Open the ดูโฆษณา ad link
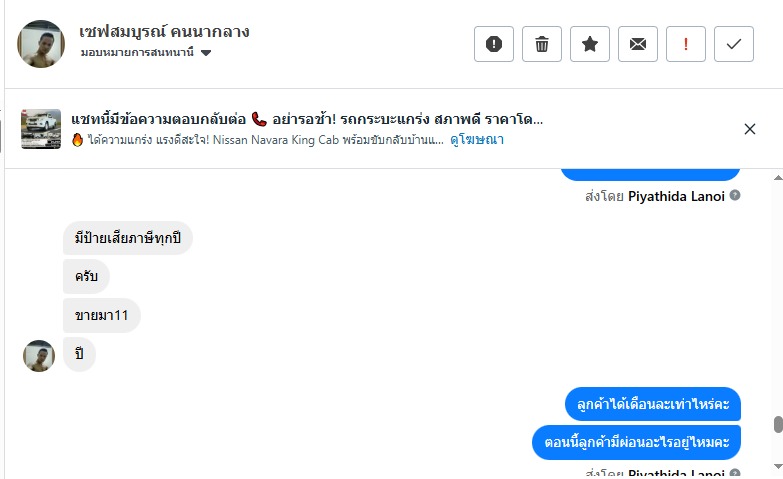The image size is (783, 479). (x=477, y=140)
